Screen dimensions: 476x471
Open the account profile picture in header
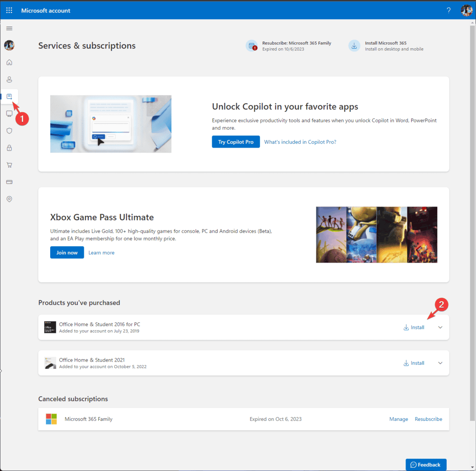(466, 10)
